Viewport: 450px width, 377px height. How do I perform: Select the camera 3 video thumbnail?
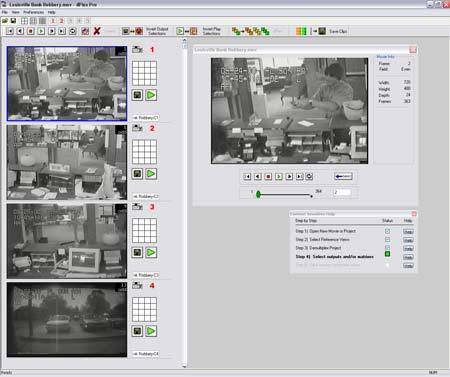click(x=67, y=241)
